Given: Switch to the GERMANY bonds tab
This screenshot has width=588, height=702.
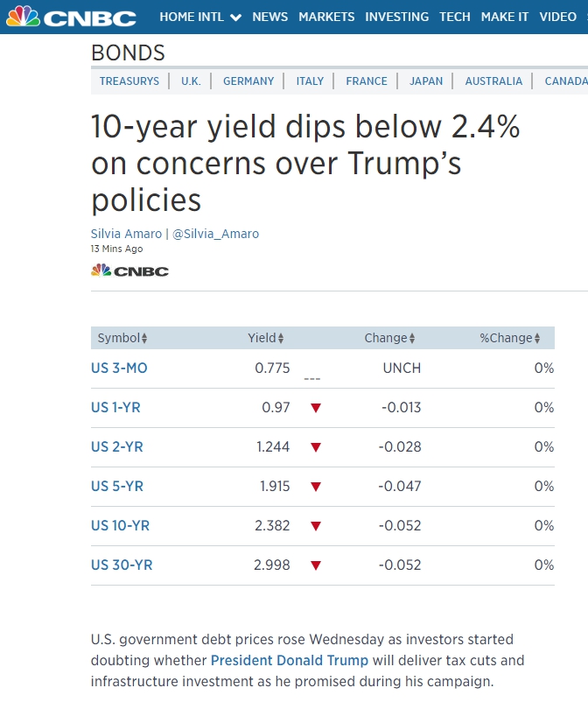Looking at the screenshot, I should click(248, 81).
